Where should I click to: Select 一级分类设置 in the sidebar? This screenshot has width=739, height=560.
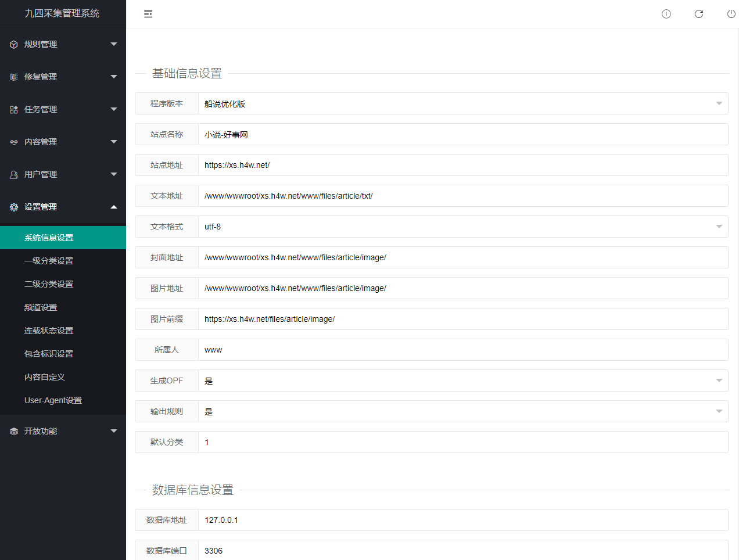tap(49, 261)
